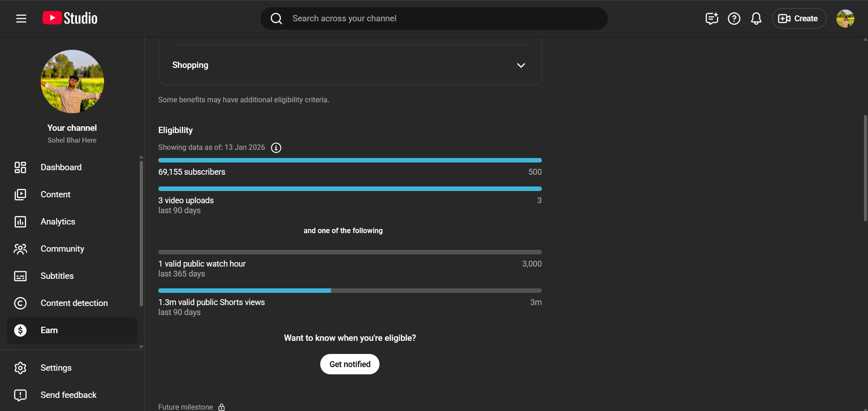Go to Content in the sidebar
The width and height of the screenshot is (868, 411).
[56, 195]
